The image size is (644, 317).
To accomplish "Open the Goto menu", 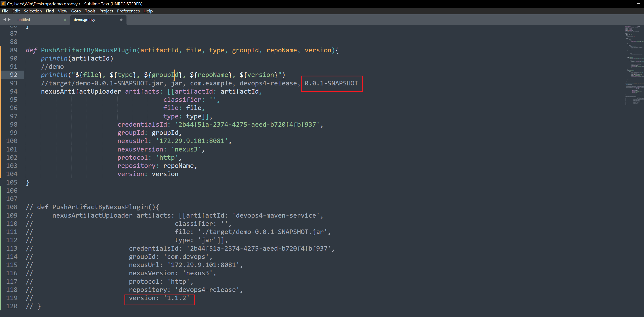I will pyautogui.click(x=76, y=11).
